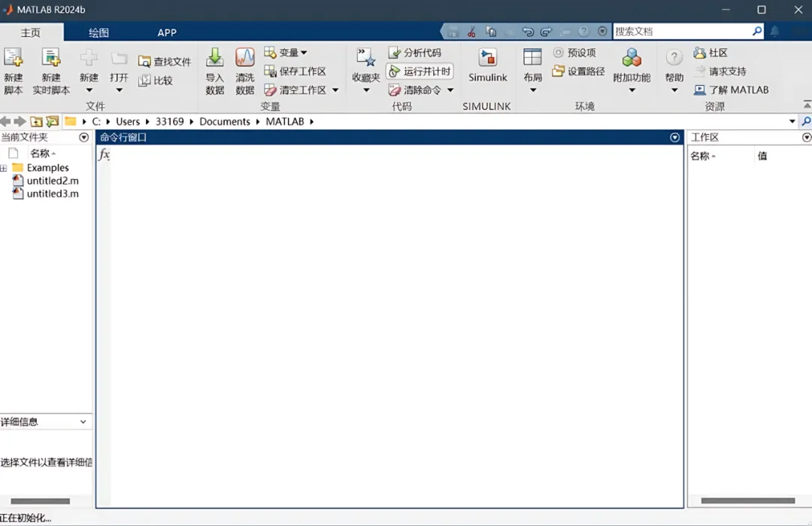Screen dimensions: 812x526
Task: Click the 布局 layout icon
Action: (532, 57)
